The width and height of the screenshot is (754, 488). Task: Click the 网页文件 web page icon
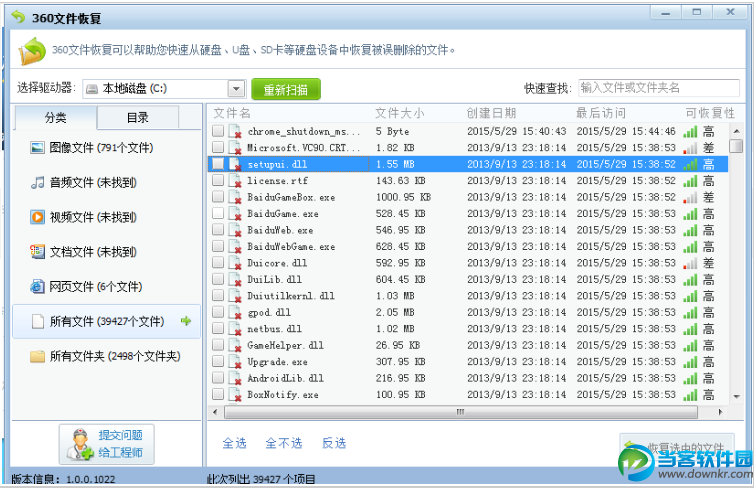click(37, 287)
